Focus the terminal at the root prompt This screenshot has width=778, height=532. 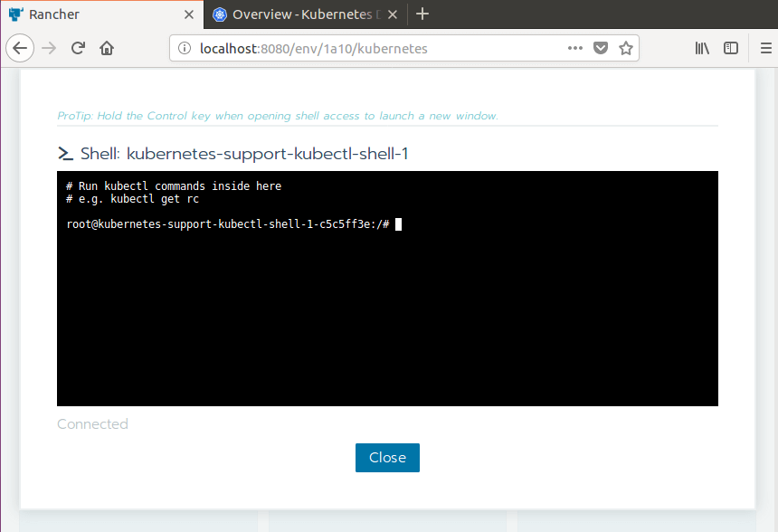(x=387, y=289)
